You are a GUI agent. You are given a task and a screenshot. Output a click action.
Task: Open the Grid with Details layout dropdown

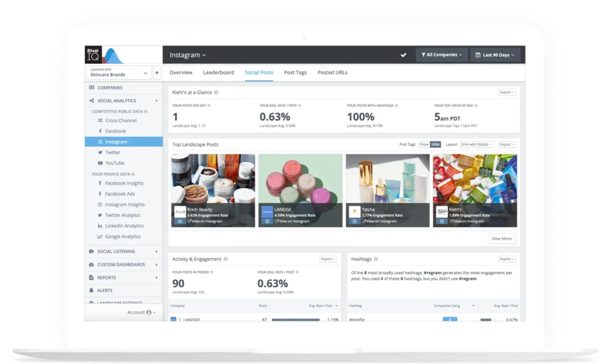coord(477,144)
